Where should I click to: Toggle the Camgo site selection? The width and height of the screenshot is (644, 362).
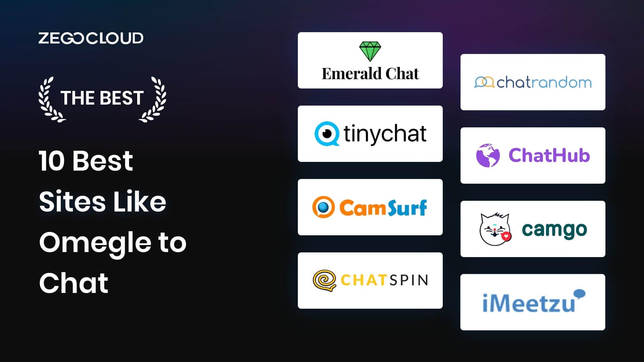(532, 229)
